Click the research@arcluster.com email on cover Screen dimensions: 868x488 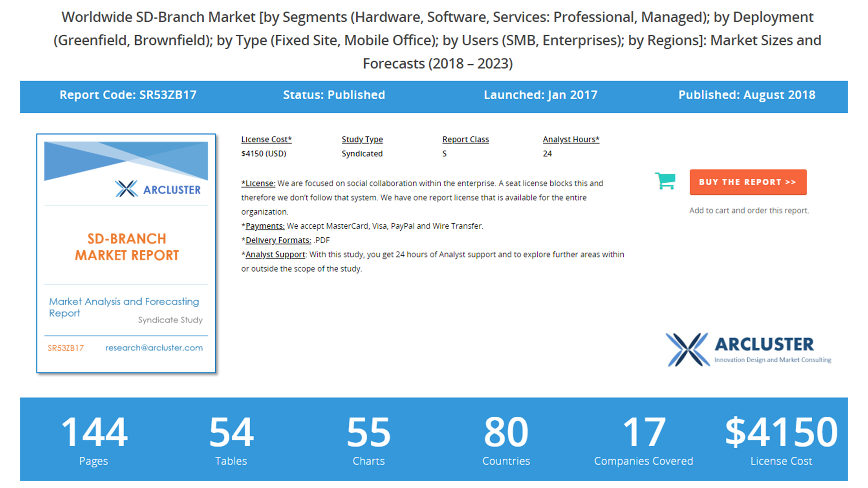pyautogui.click(x=154, y=348)
